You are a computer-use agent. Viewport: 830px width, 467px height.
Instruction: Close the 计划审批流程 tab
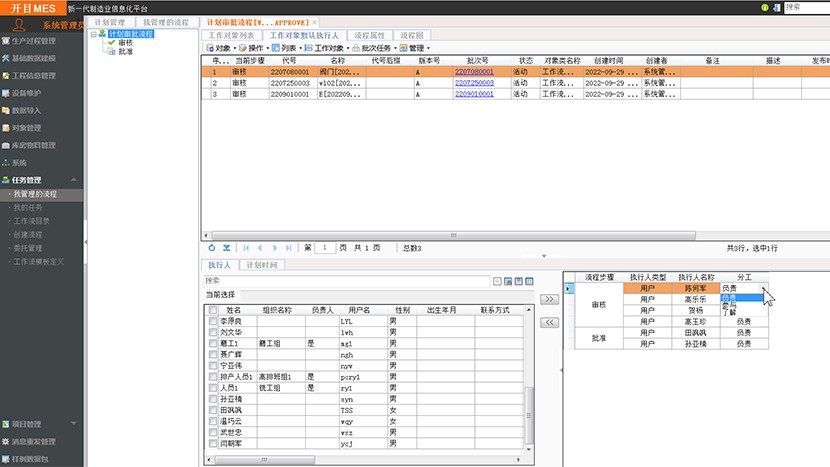click(x=315, y=21)
